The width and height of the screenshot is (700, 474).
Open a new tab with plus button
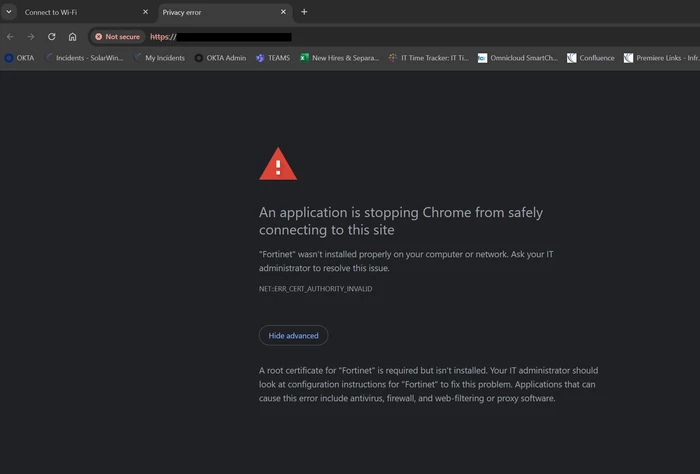tap(304, 12)
